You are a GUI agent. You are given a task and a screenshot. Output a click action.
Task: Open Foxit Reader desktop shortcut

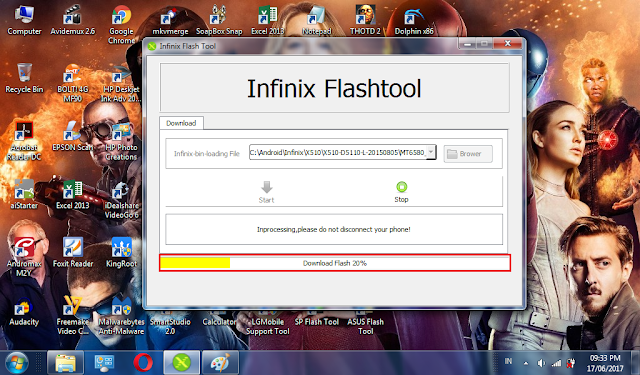point(73,253)
